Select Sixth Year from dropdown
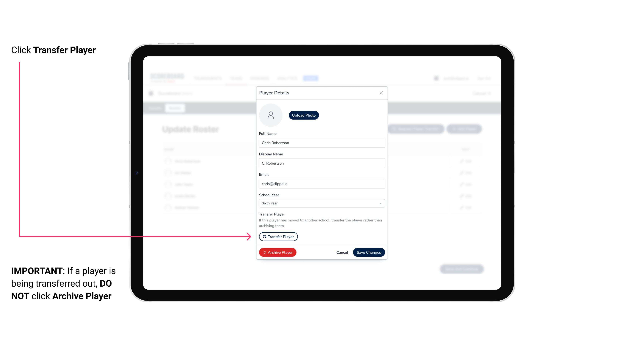This screenshot has width=644, height=346. [321, 203]
